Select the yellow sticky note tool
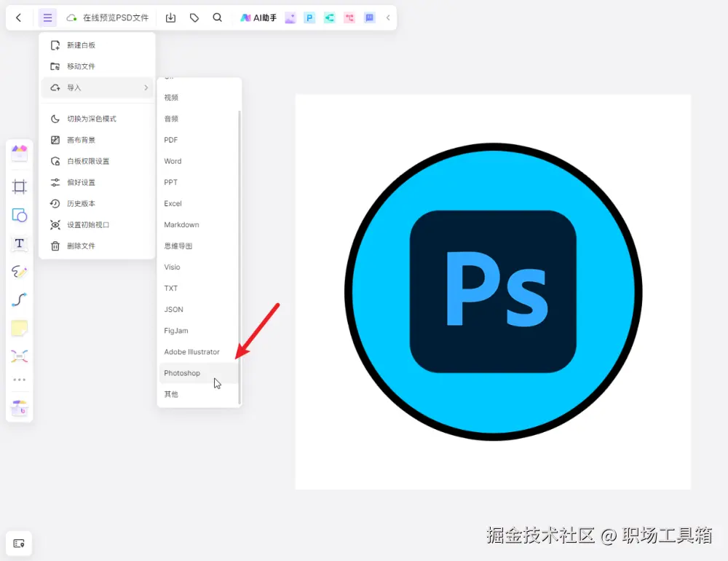Viewport: 728px width, 561px height. click(20, 328)
